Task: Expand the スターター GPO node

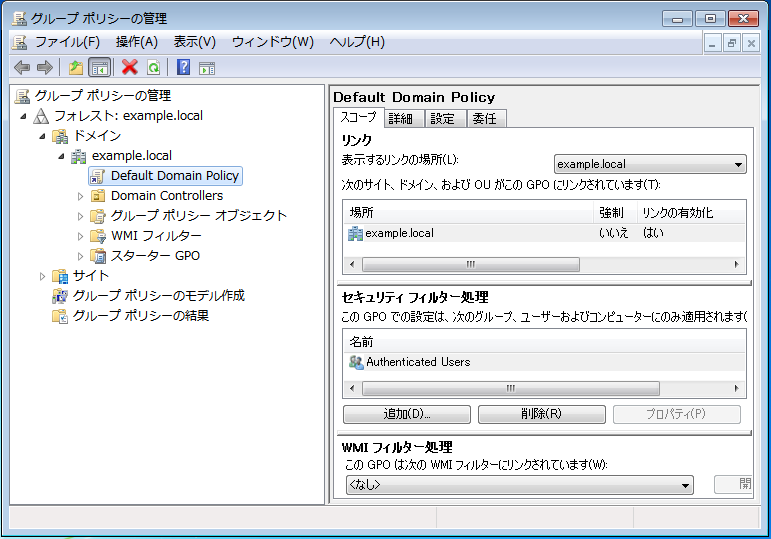Action: point(80,256)
